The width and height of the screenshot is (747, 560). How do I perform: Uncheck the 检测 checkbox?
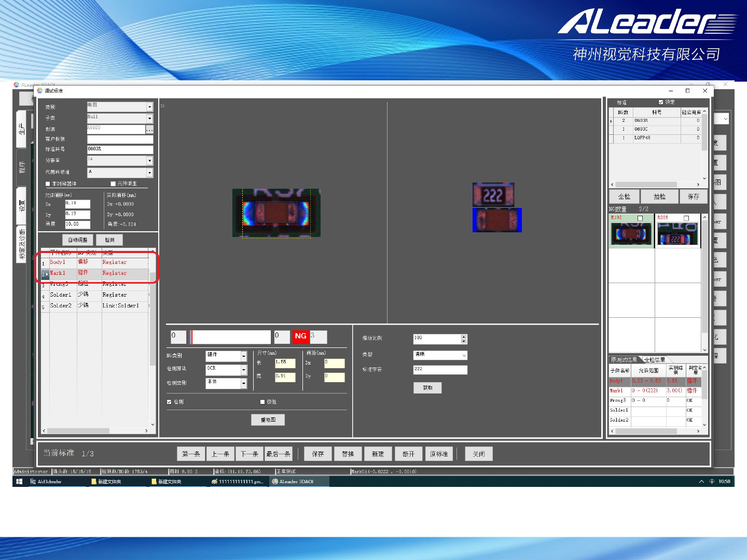(x=169, y=402)
